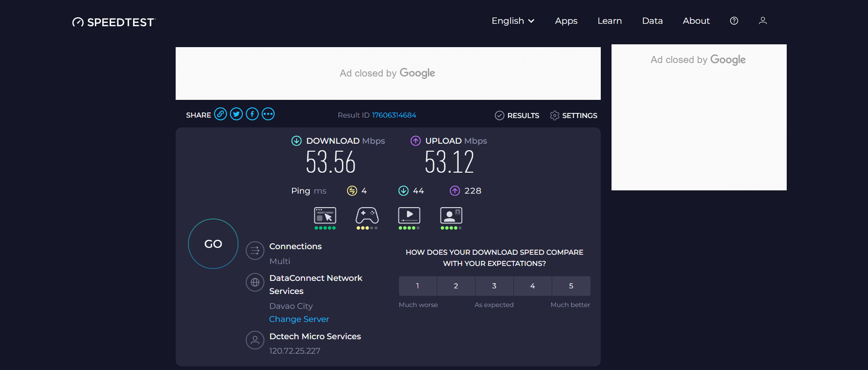Open the Learn menu
Image resolution: width=868 pixels, height=370 pixels.
click(610, 21)
